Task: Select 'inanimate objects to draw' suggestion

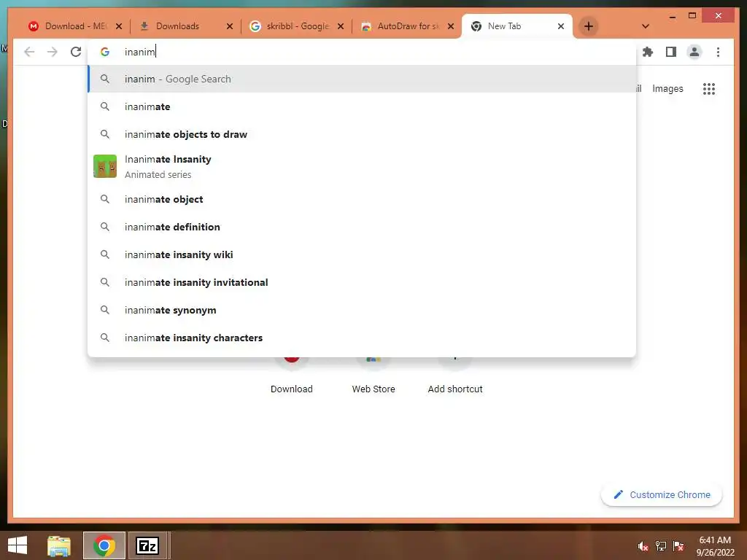Action: point(362,134)
